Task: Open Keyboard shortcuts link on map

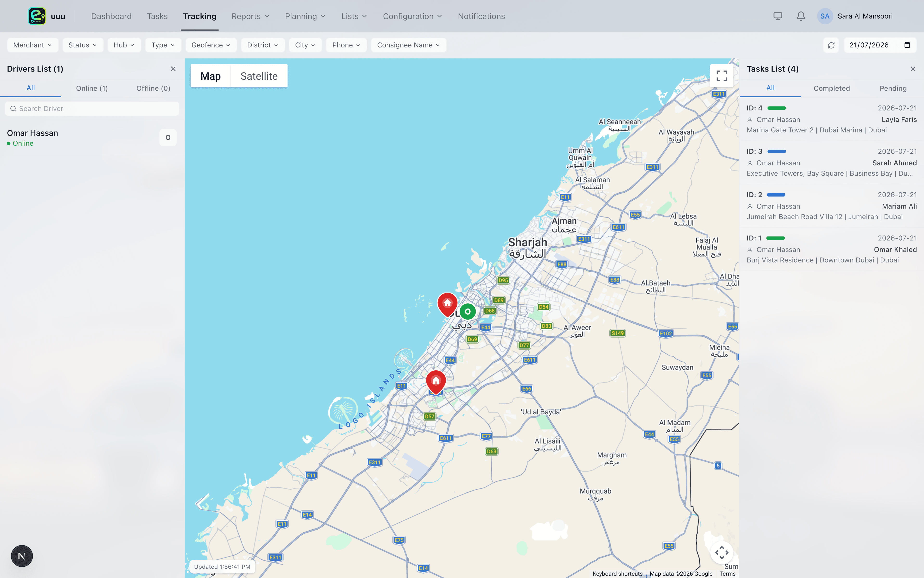Action: click(x=617, y=573)
